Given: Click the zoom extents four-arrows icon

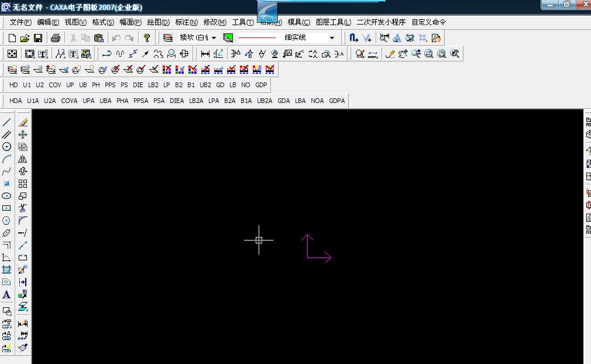Looking at the screenshot, I should coord(12,54).
